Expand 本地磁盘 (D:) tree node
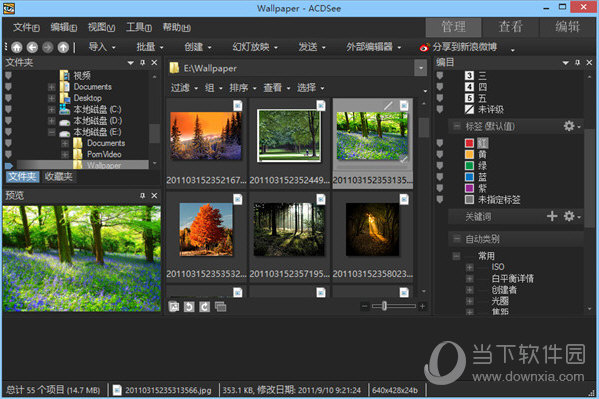Viewport: 599px width, 399px height. (x=52, y=121)
